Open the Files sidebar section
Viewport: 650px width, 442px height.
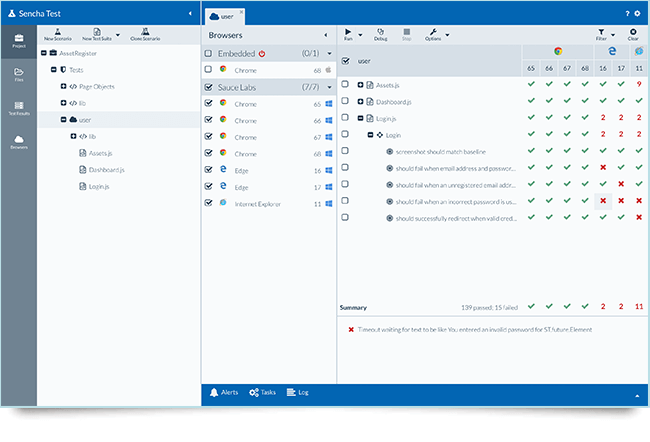pos(19,75)
